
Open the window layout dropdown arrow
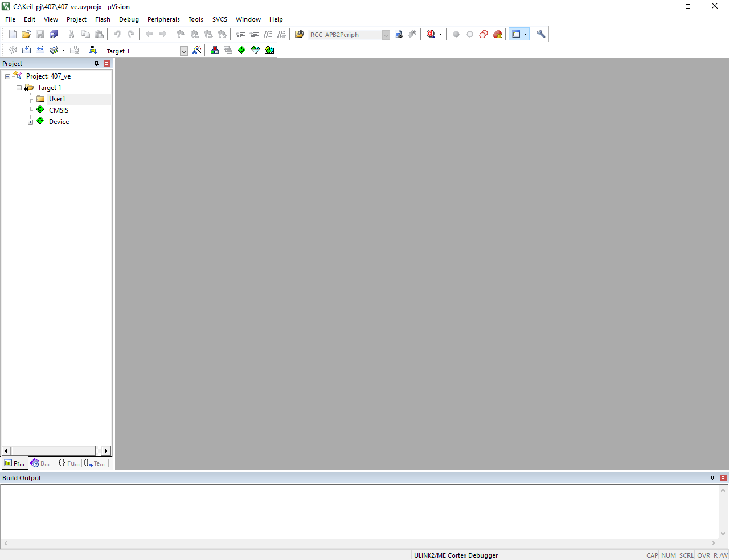pos(525,35)
